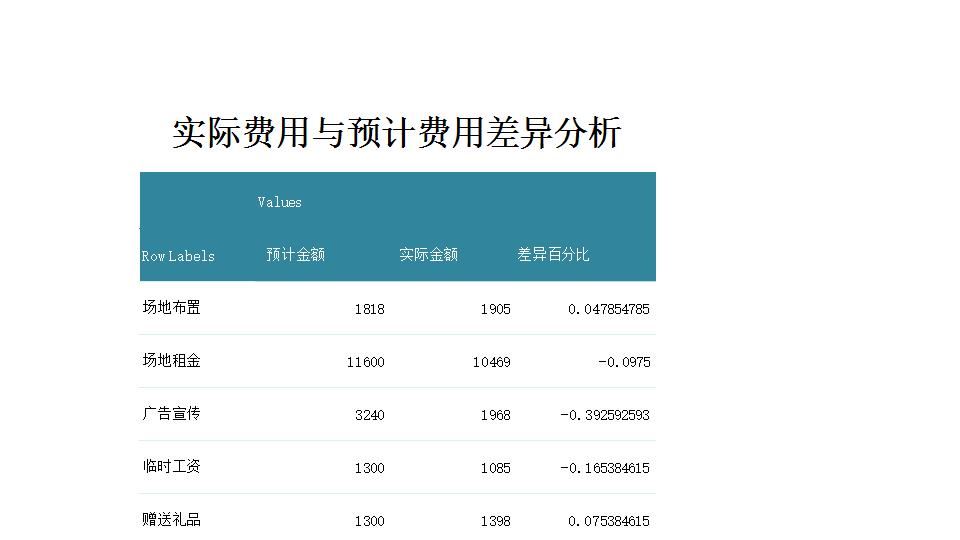Click the percentage 0.075384615
Image resolution: width=960 pixels, height=540 pixels.
pyautogui.click(x=609, y=521)
